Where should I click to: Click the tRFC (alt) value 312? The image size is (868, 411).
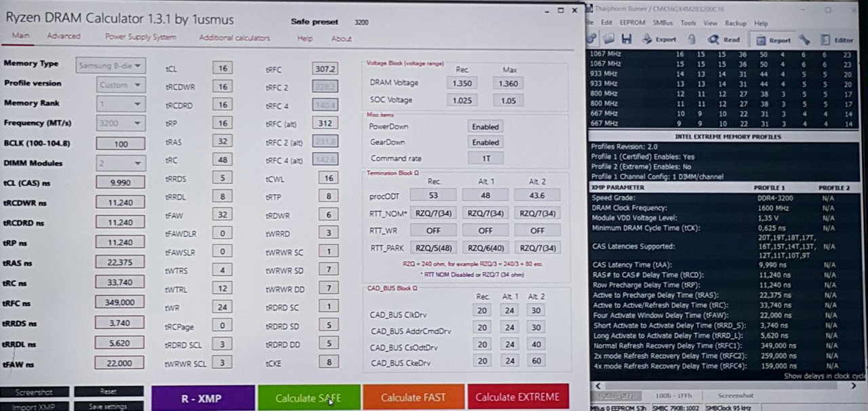point(325,123)
